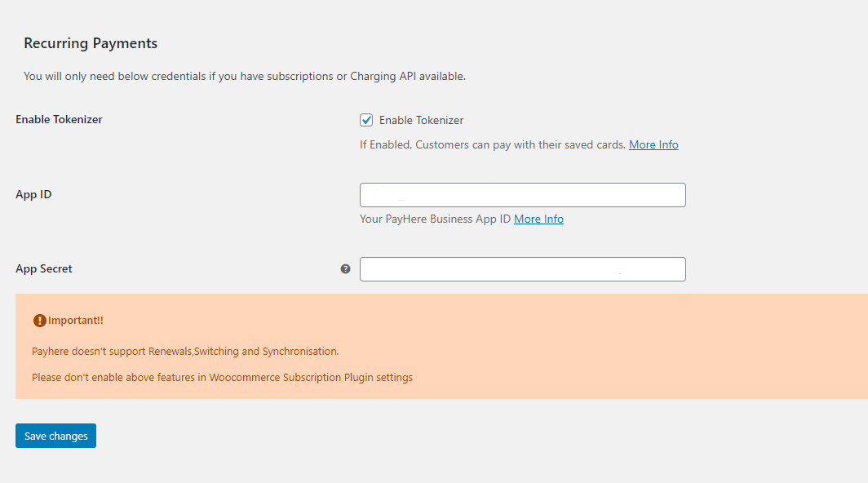
Task: Open More Info link for Business App ID
Action: (538, 219)
